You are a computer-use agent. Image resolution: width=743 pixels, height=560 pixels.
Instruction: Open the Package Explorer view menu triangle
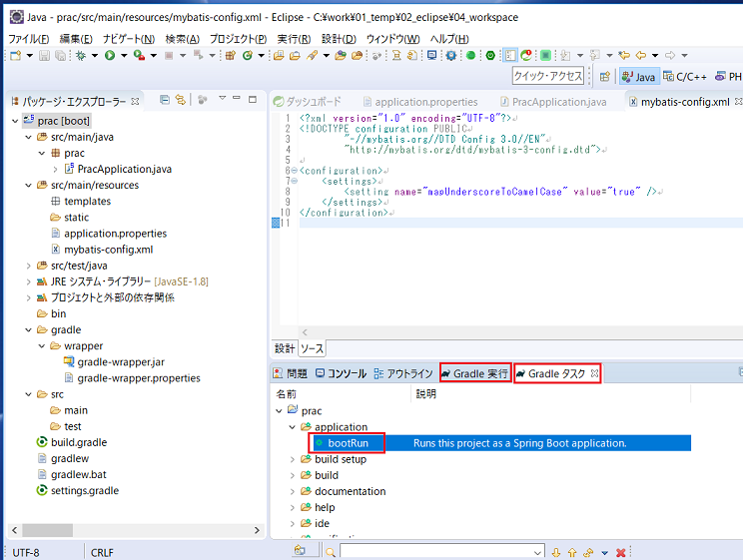[x=222, y=98]
